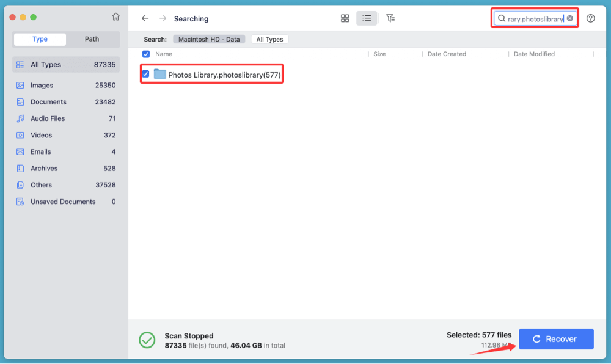This screenshot has width=611, height=364.
Task: Click the Recover button
Action: (556, 338)
